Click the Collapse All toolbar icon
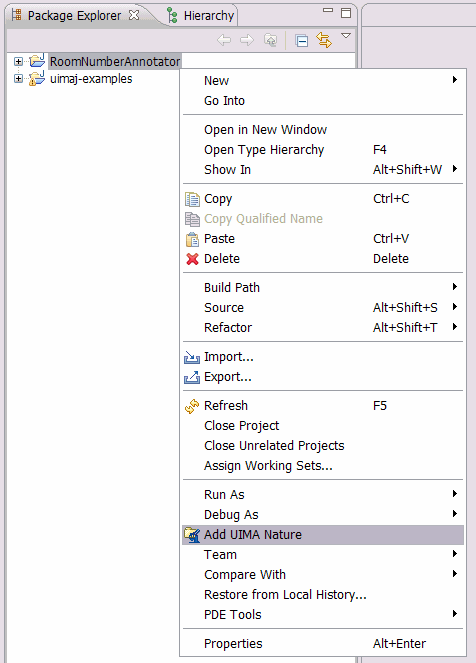476x663 pixels. tap(301, 41)
